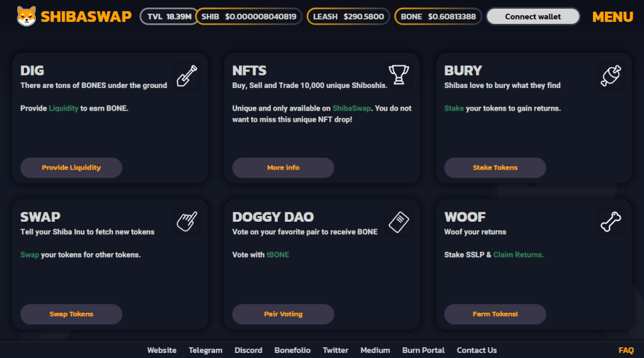
Task: Click 'Buy, Sell and Trade 10,000 unique Shiboshis.'
Action: [309, 85]
